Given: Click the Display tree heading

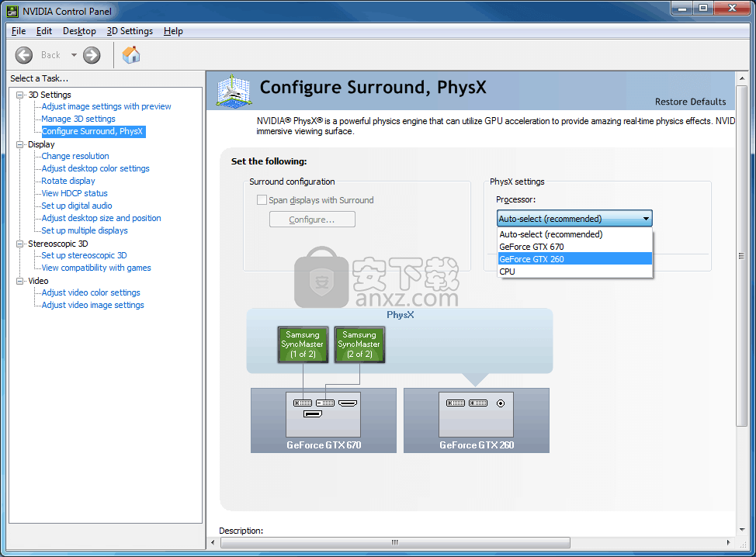Looking at the screenshot, I should tap(41, 144).
